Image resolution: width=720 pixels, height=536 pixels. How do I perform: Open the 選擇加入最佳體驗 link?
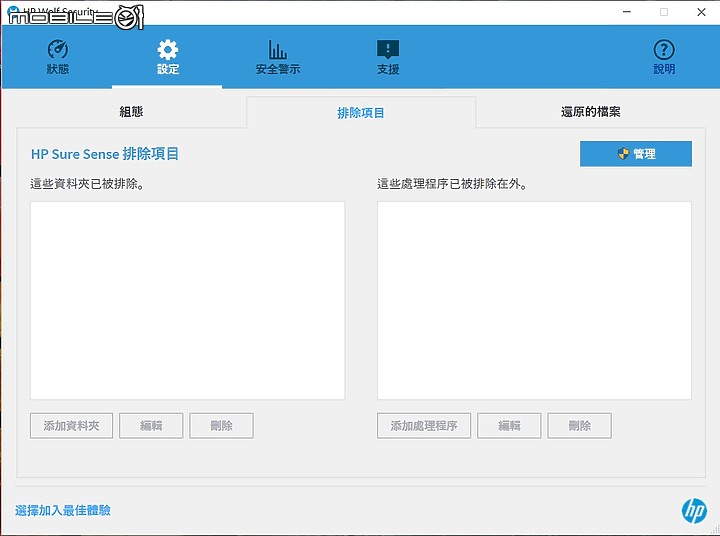click(63, 510)
